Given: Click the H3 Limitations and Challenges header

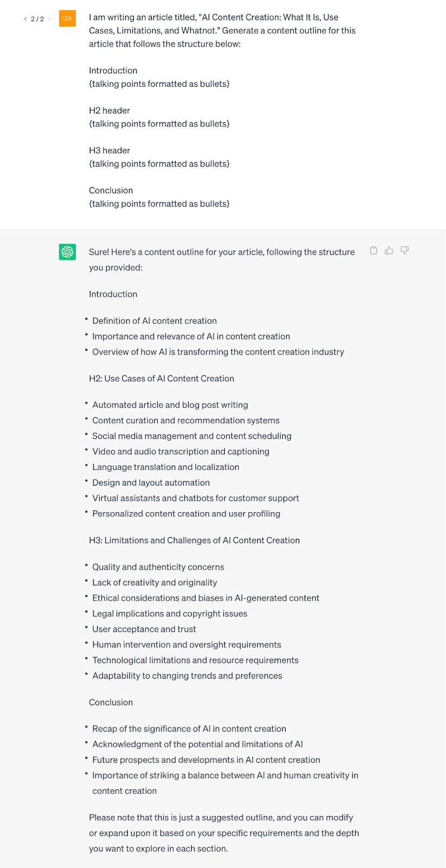Looking at the screenshot, I should (x=195, y=540).
